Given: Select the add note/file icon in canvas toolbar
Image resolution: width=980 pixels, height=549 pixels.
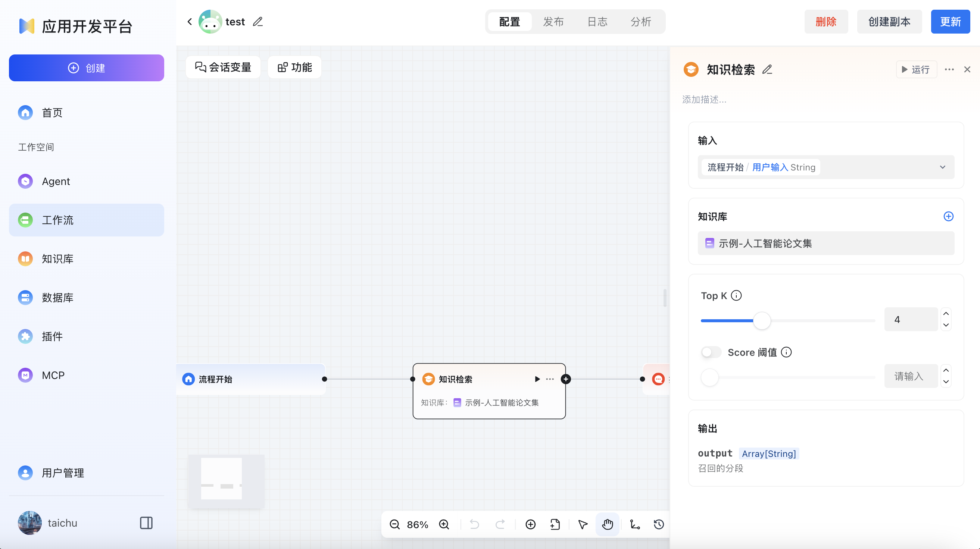Looking at the screenshot, I should click(555, 524).
